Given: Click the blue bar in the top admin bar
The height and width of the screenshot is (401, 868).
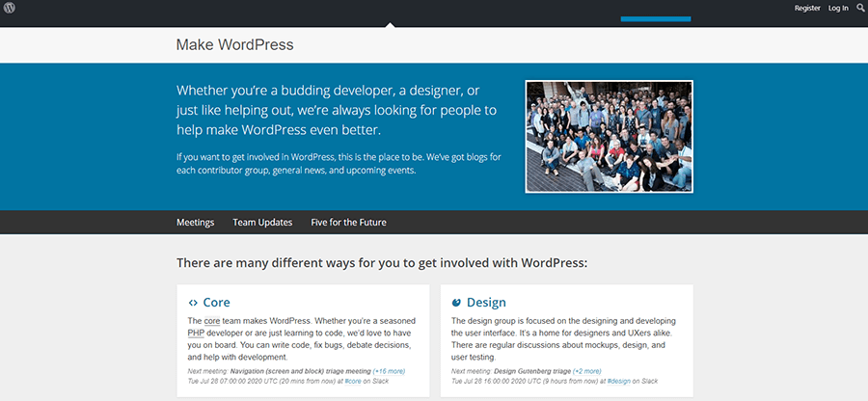Looking at the screenshot, I should click(656, 19).
